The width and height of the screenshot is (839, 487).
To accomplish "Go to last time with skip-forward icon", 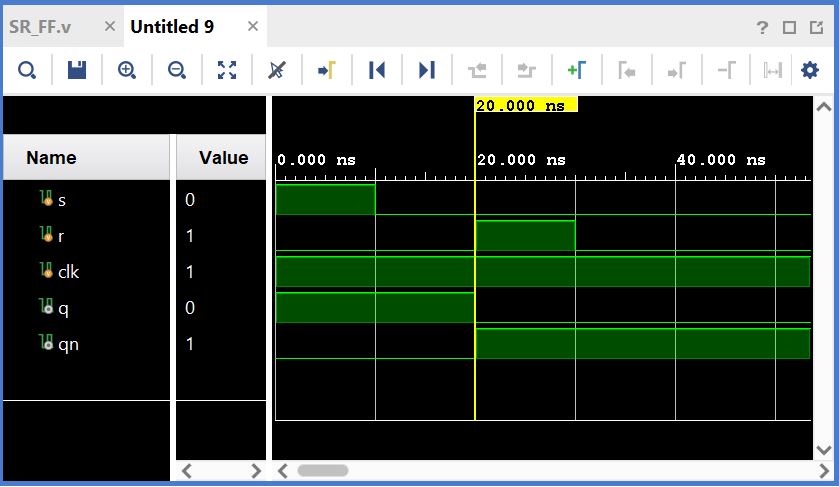I will [427, 70].
